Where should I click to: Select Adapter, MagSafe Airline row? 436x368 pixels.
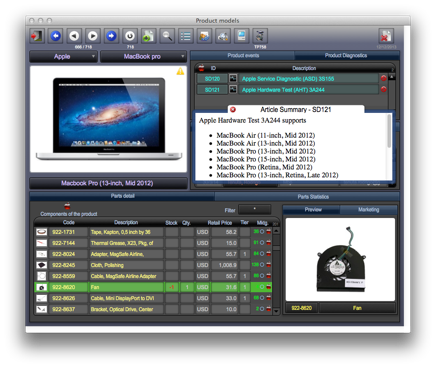point(153,254)
